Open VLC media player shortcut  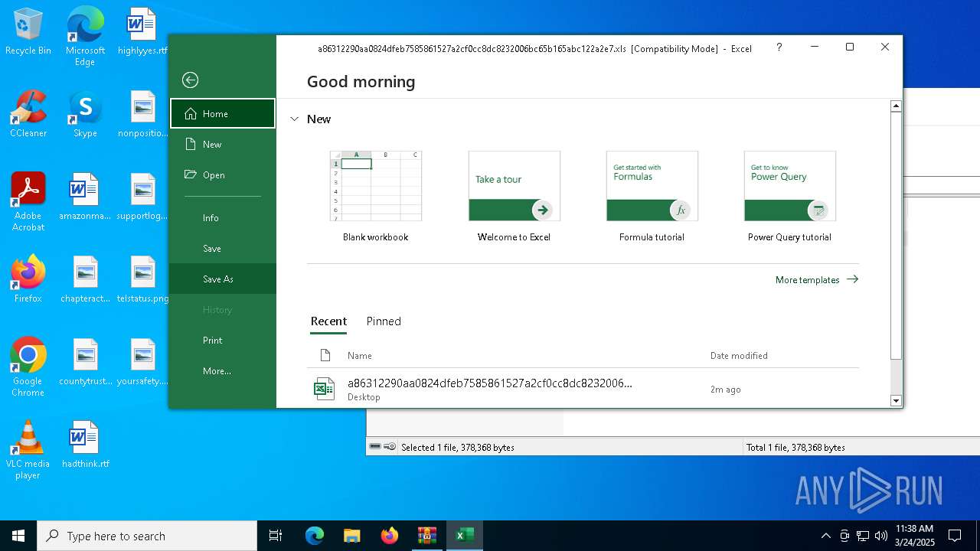click(x=28, y=449)
